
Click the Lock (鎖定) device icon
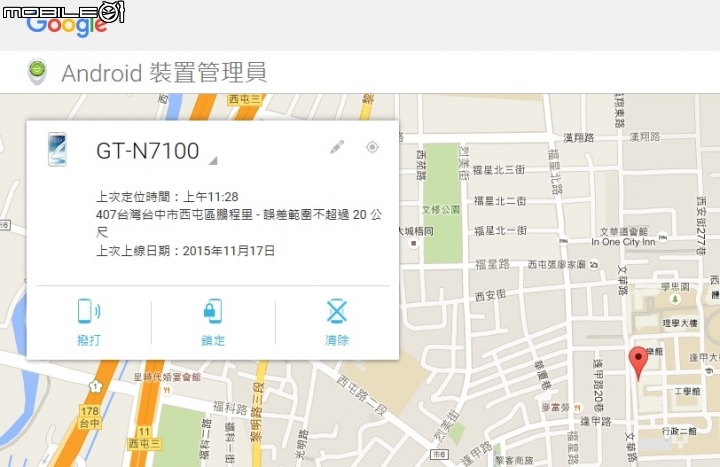pos(213,311)
